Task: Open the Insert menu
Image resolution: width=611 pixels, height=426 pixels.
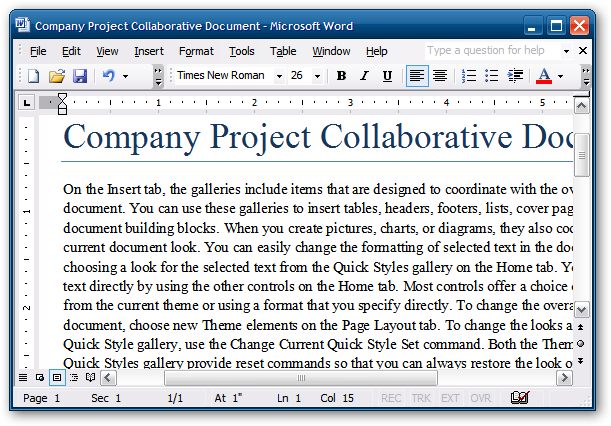Action: point(149,51)
